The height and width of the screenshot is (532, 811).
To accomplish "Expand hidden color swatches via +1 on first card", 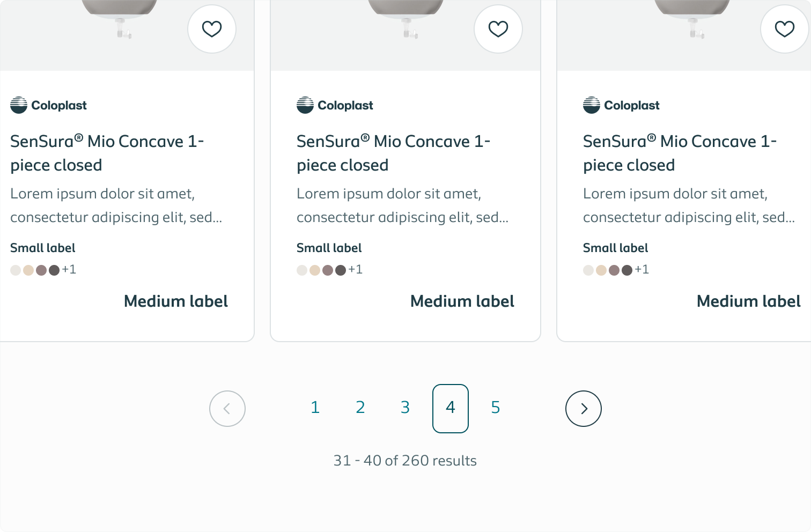I will tap(69, 269).
